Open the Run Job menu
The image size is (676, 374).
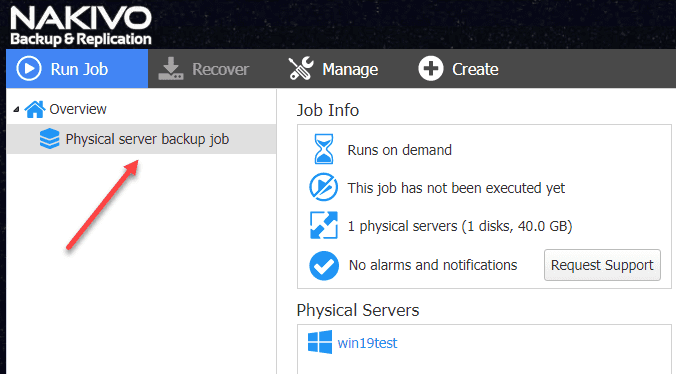[x=77, y=69]
